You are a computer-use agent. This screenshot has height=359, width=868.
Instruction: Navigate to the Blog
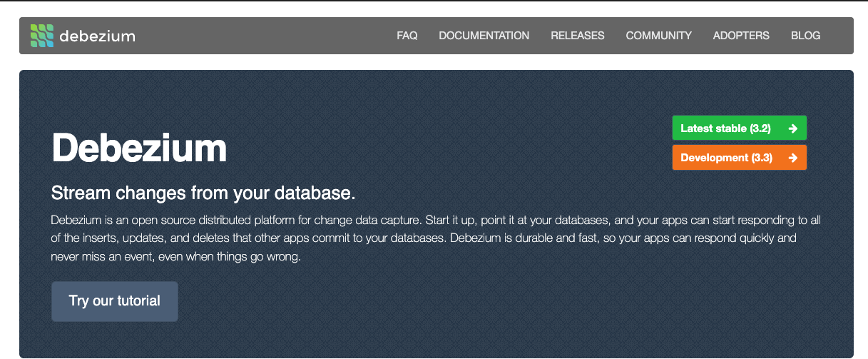806,36
